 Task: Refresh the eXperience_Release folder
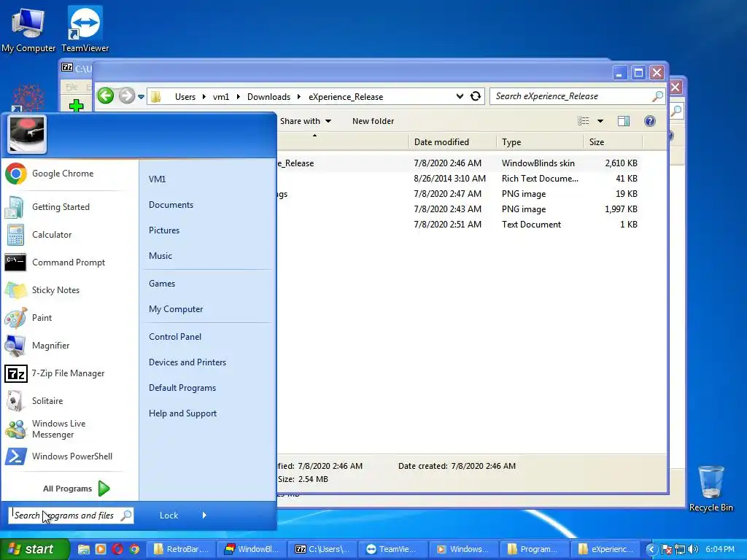[x=476, y=96]
